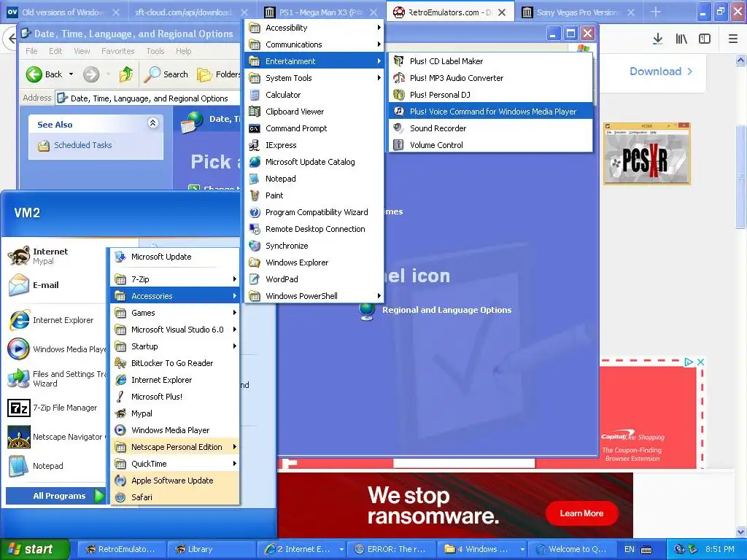Image resolution: width=747 pixels, height=560 pixels.
Task: Select Plus! Voice Command for Windows Media Player
Action: (x=491, y=112)
